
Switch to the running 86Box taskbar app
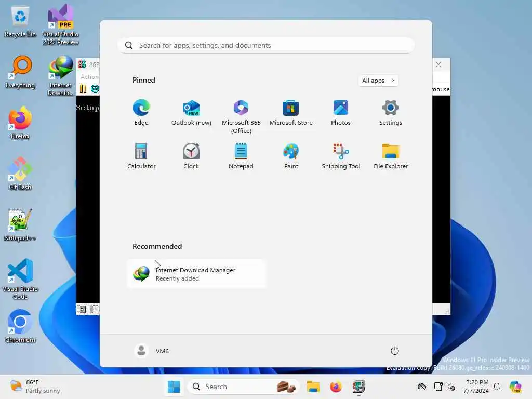point(358,387)
